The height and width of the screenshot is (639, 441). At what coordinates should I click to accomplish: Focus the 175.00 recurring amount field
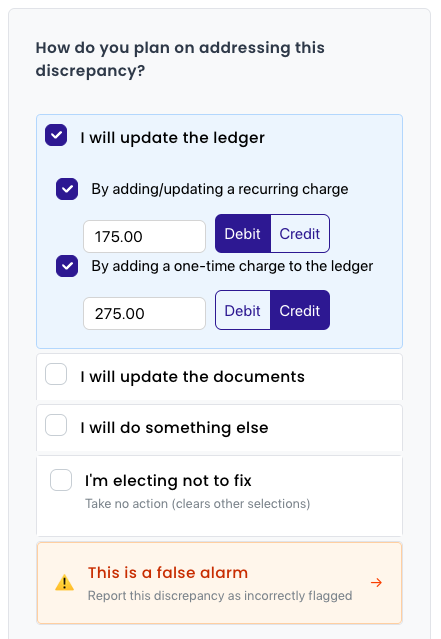tap(145, 236)
